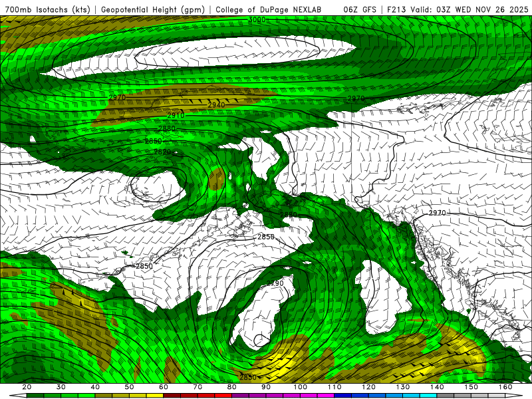Screen dimensions: 532x399
Task: Click colorbar scale label 80
Action: [x=231, y=387]
